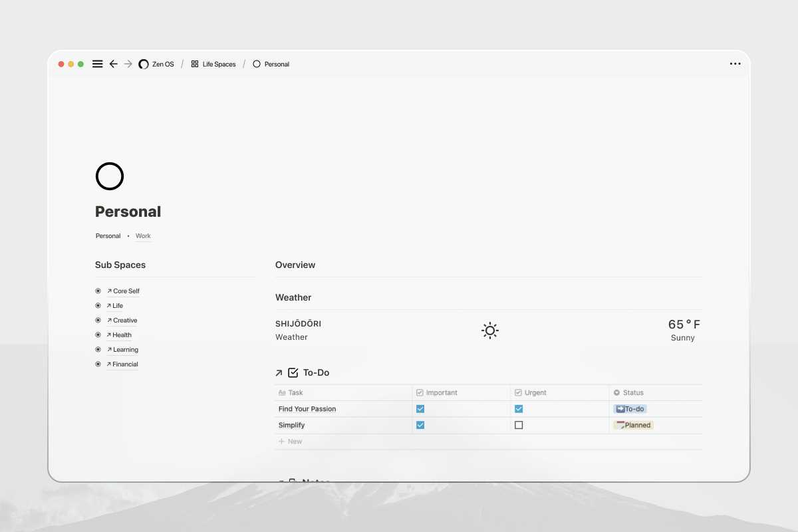The height and width of the screenshot is (532, 798).
Task: Click the large Personal page circle icon
Action: [110, 176]
